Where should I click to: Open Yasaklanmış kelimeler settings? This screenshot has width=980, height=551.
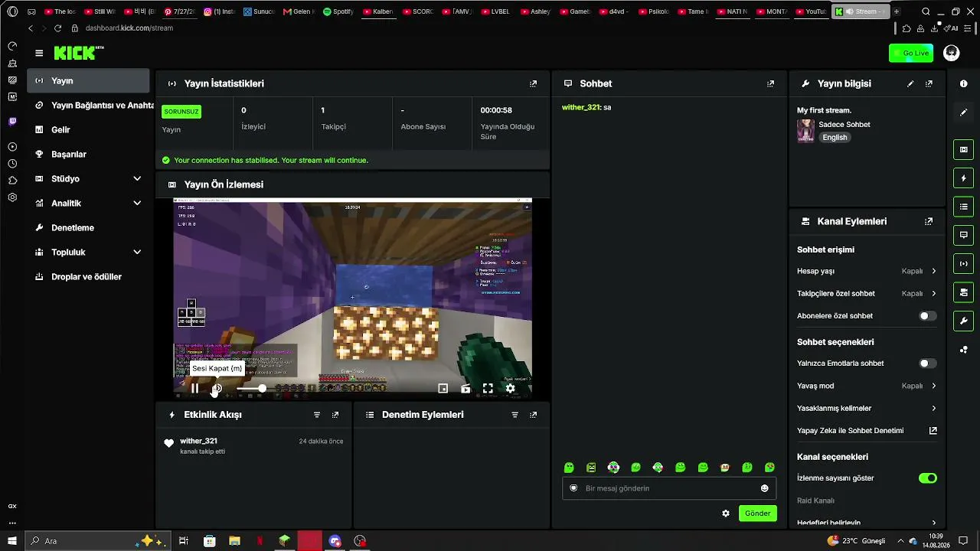[x=867, y=408]
